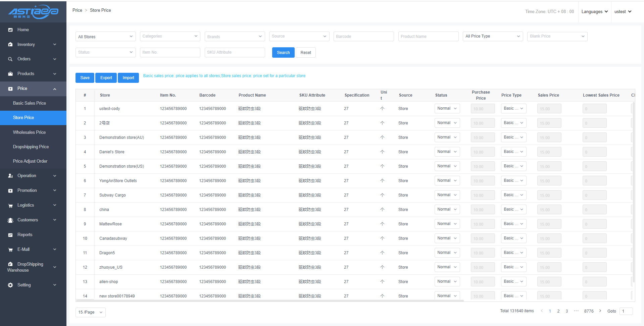The height and width of the screenshot is (326, 644).
Task: Click the Home icon in sidebar
Action: tap(10, 30)
